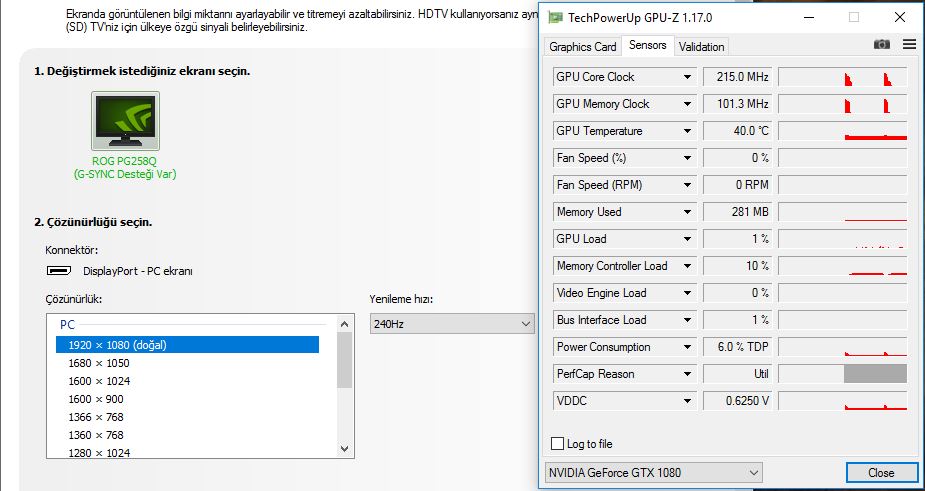Click the GPU Temperature history graph
Image resolution: width=925 pixels, height=491 pixels.
click(842, 131)
